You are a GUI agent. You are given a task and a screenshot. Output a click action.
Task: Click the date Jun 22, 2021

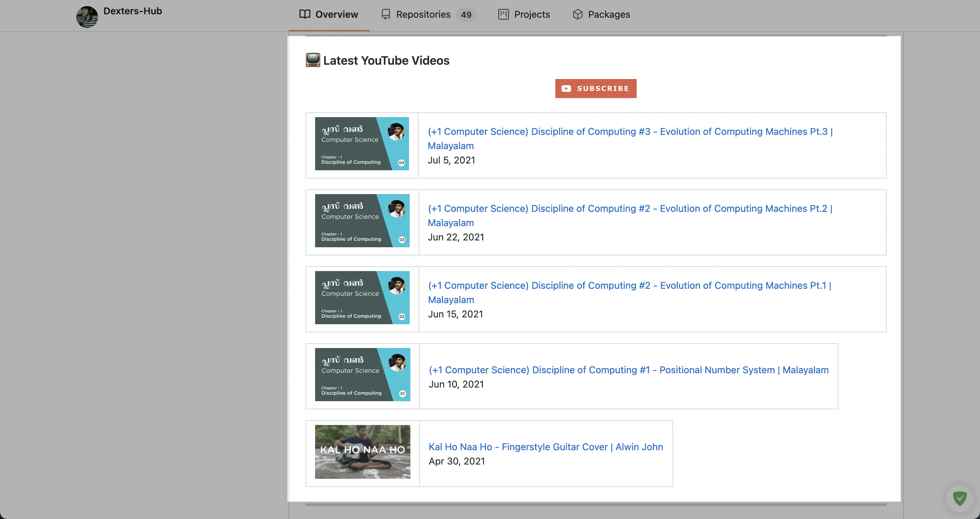(x=456, y=237)
